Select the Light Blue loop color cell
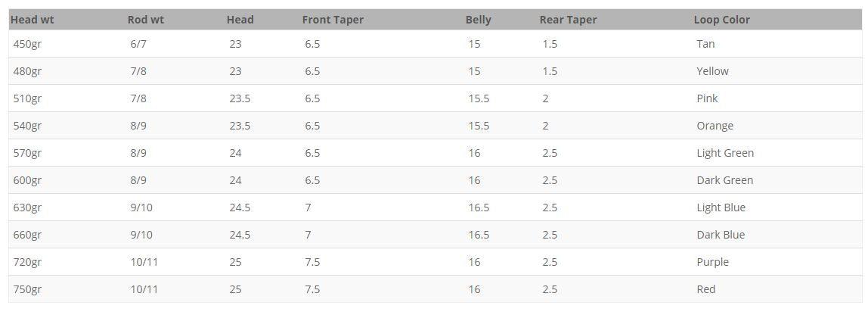868x312 pixels. (721, 207)
